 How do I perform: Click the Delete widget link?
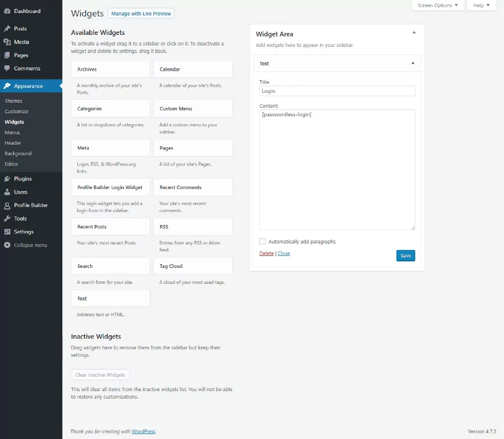(x=267, y=253)
